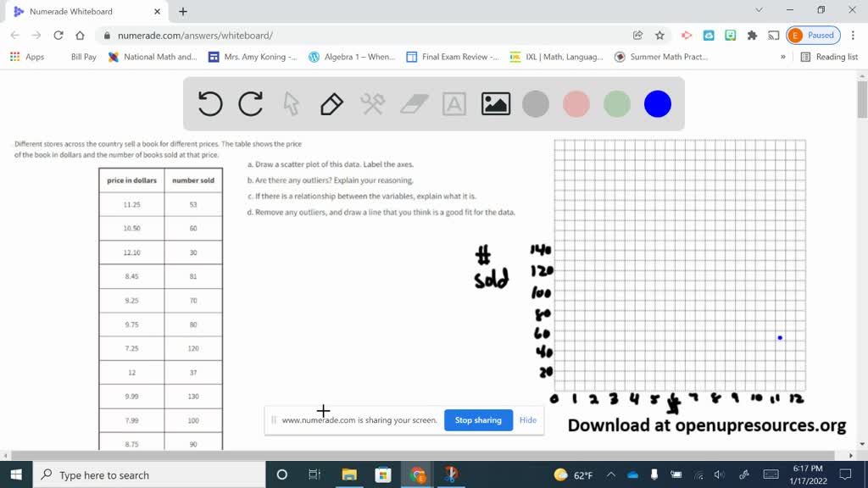Bookmark this page with star icon
Viewport: 868px width, 488px height.
659,36
